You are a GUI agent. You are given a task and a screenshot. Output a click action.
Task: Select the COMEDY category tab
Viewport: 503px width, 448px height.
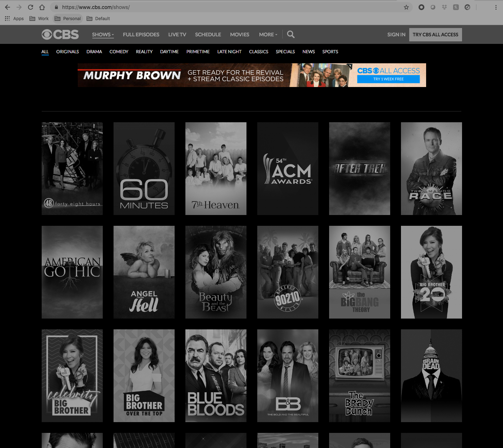tap(119, 52)
